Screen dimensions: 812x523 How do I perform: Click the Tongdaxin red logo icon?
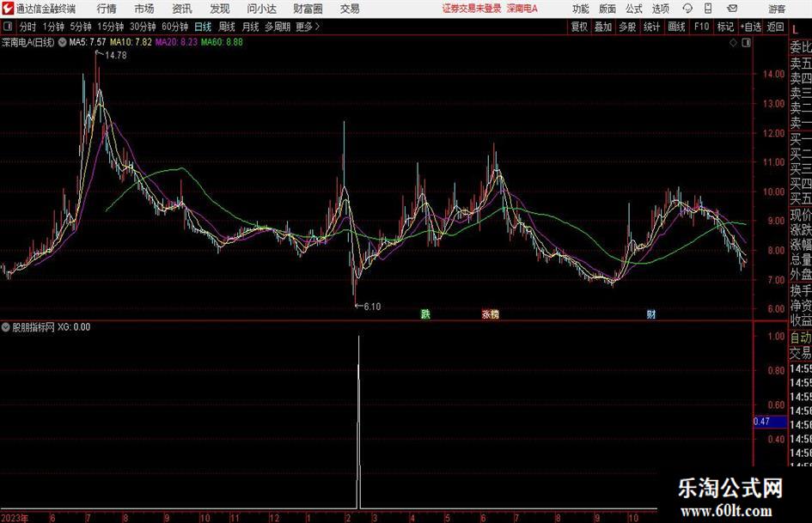7,9
